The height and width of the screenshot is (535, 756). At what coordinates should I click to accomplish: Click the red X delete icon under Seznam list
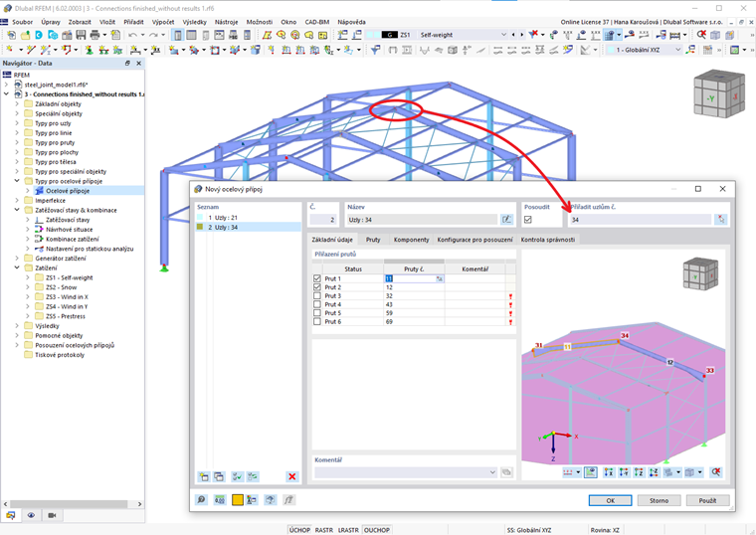(291, 476)
